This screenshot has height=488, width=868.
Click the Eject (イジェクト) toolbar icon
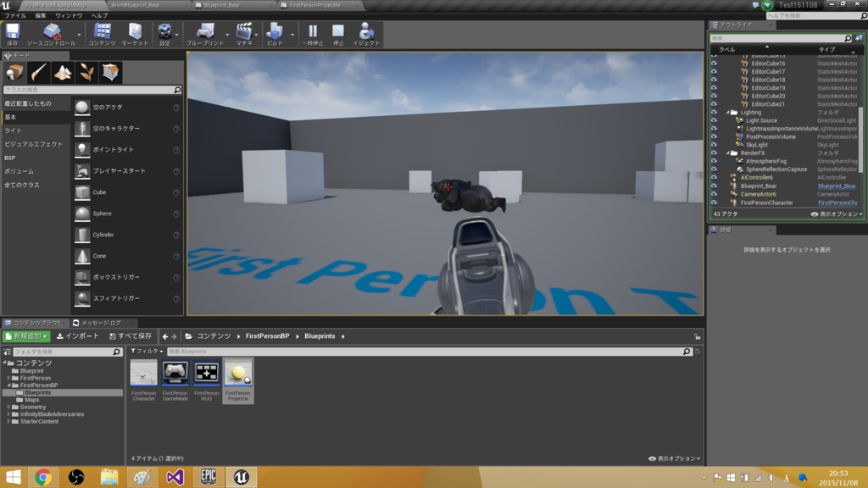(x=366, y=34)
